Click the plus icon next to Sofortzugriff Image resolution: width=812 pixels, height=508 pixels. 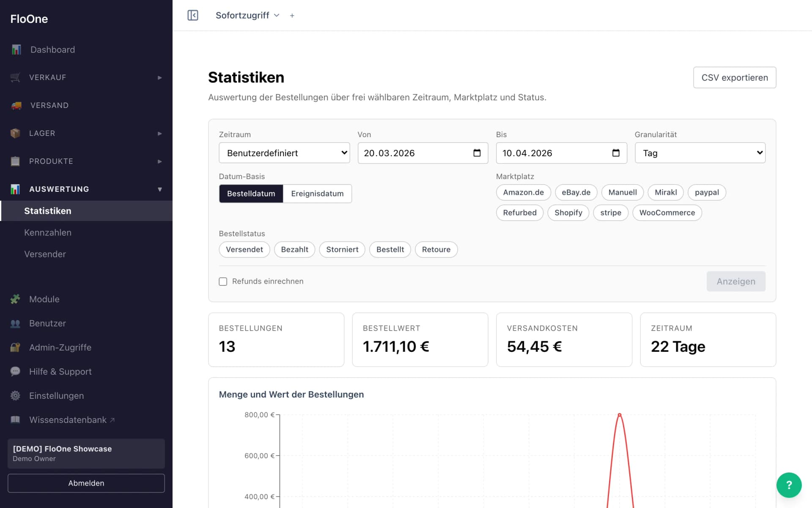(x=292, y=16)
